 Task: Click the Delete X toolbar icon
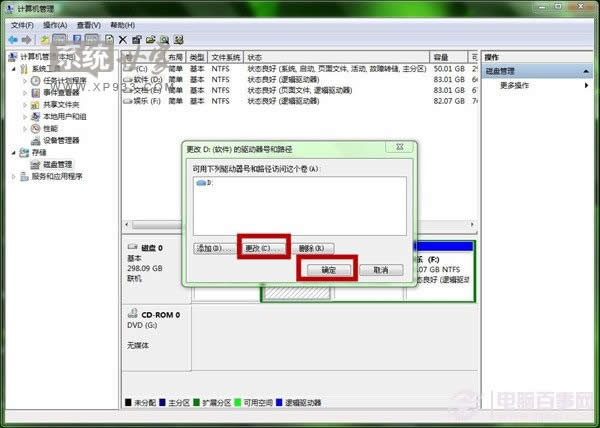(x=123, y=40)
